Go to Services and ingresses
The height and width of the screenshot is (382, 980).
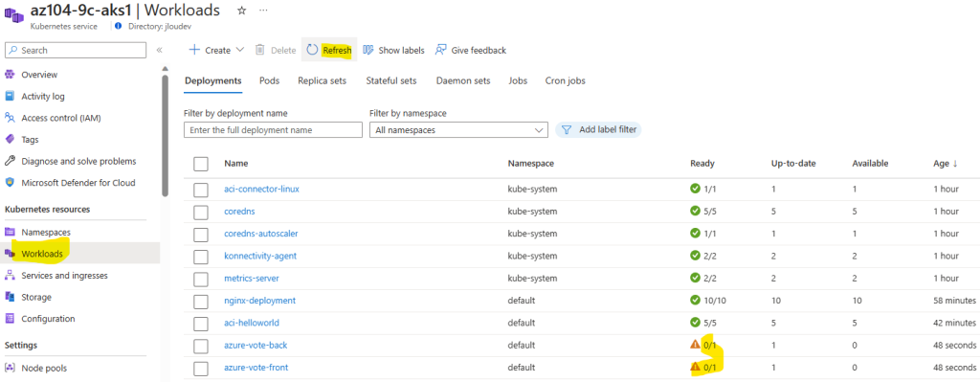[x=64, y=275]
